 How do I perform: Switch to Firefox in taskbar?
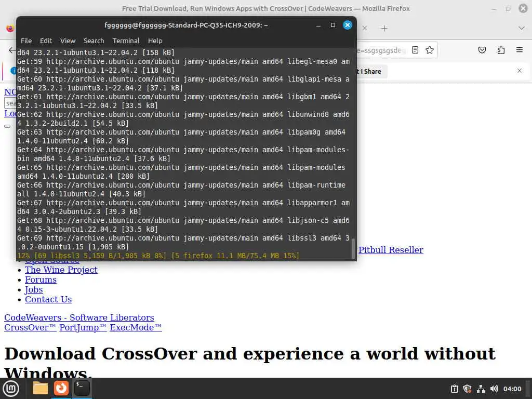[61, 388]
